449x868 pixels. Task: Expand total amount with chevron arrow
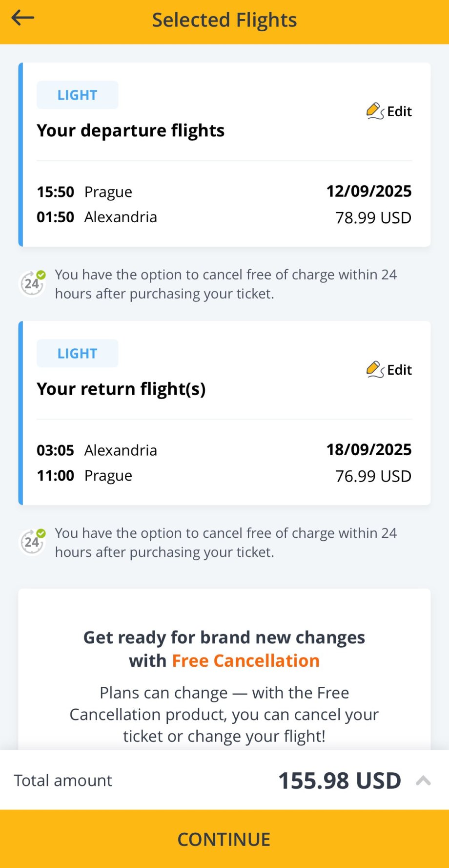pos(423,781)
